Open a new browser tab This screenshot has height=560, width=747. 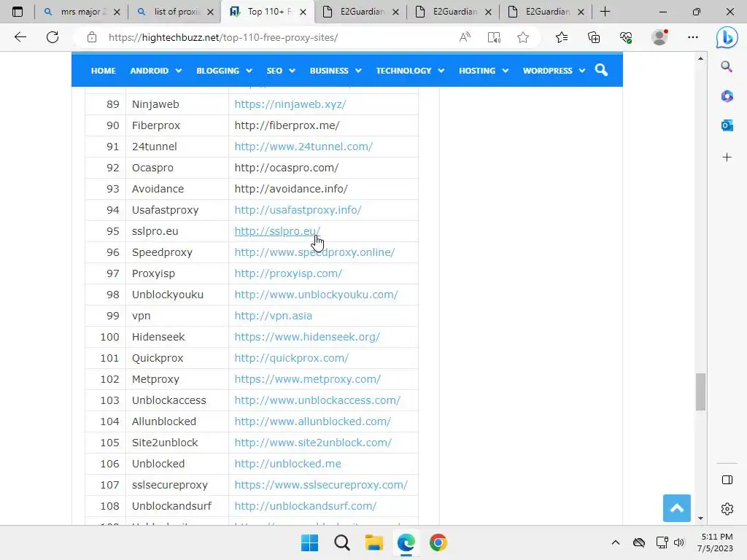[605, 12]
